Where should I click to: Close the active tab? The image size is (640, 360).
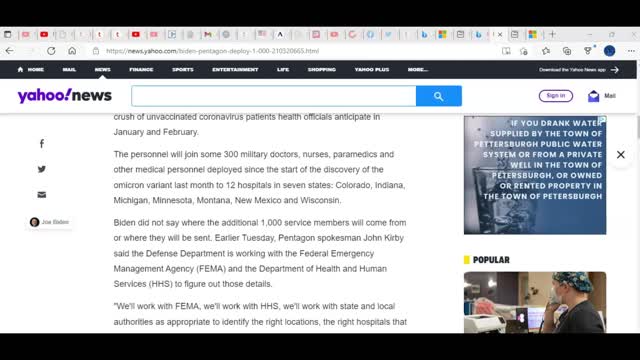(500, 35)
